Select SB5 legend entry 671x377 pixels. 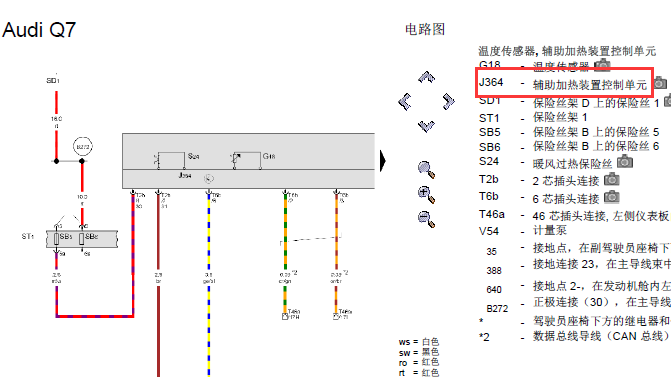click(569, 132)
